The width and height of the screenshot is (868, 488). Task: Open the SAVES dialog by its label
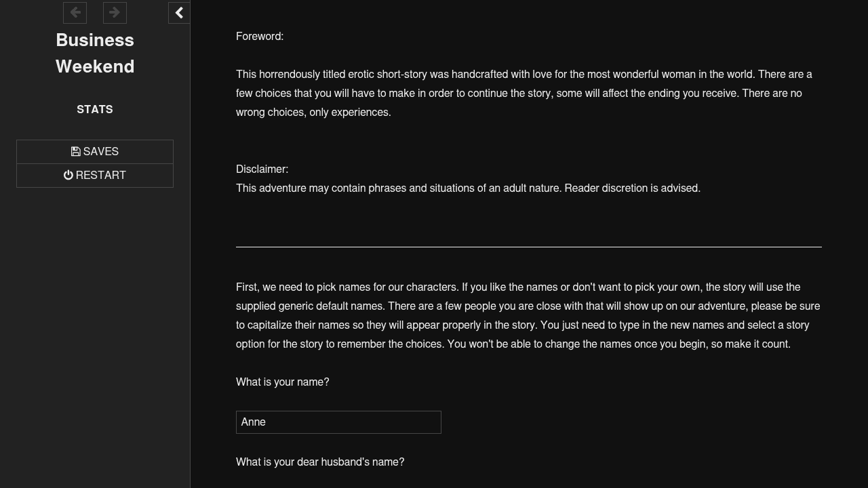click(x=101, y=152)
